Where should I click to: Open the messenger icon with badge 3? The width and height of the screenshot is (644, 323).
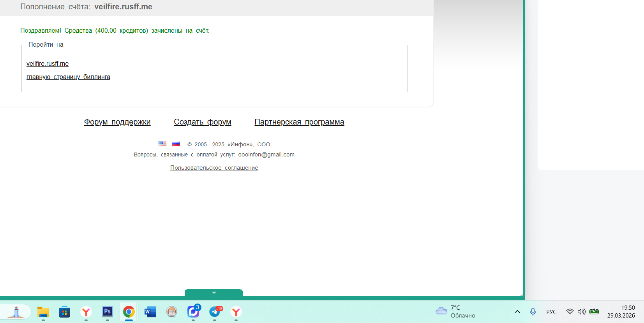tap(193, 312)
